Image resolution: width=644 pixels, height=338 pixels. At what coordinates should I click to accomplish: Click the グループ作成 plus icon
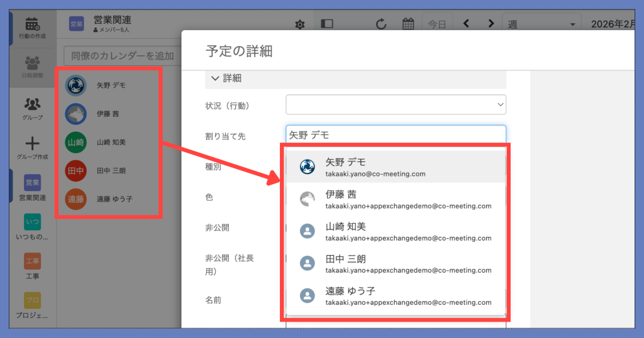click(32, 148)
